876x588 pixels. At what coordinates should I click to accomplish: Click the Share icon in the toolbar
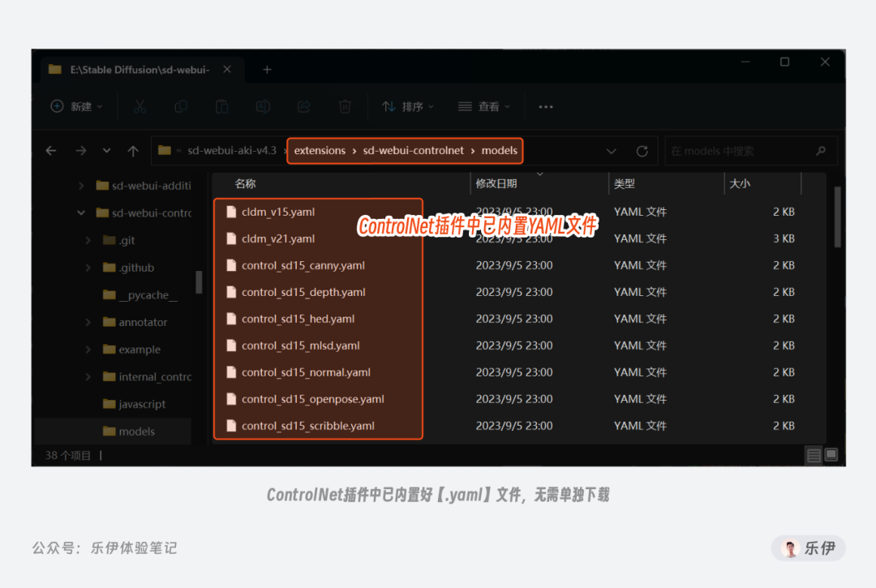point(303,106)
